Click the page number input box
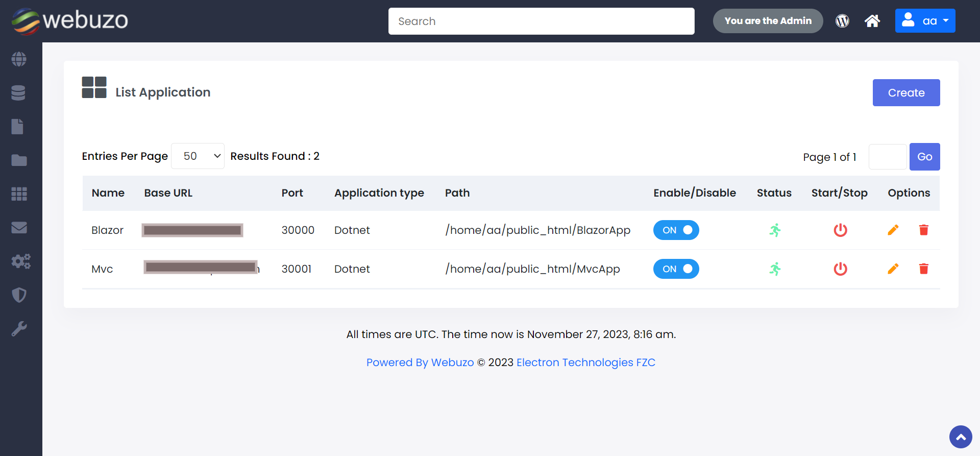980x456 pixels. (x=887, y=157)
